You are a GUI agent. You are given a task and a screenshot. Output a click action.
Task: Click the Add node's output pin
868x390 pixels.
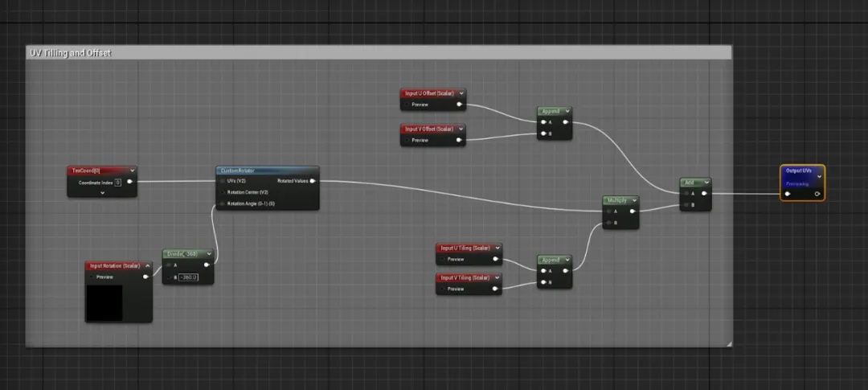[704, 194]
